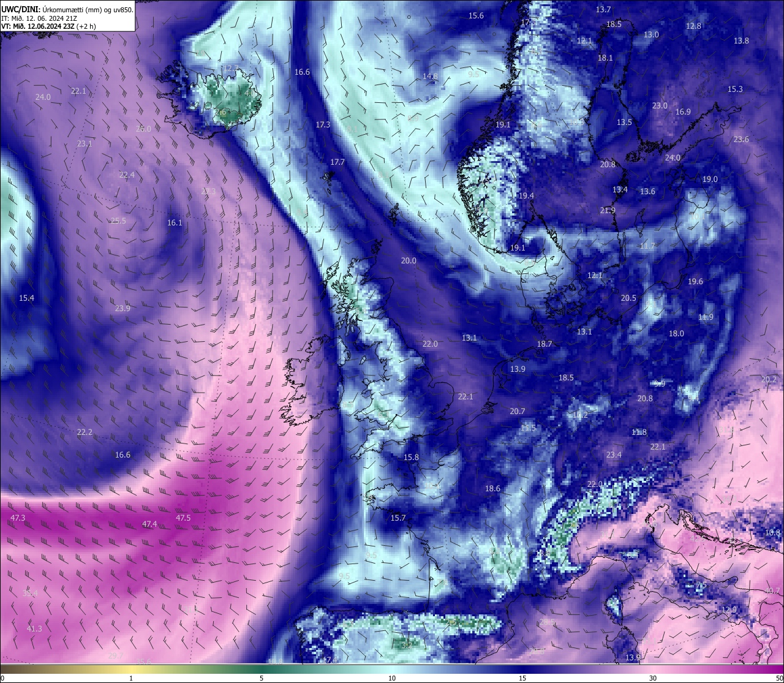Click the 'VT: Mið. 12.06.2024 23Z (+2 h)' line

(x=48, y=26)
